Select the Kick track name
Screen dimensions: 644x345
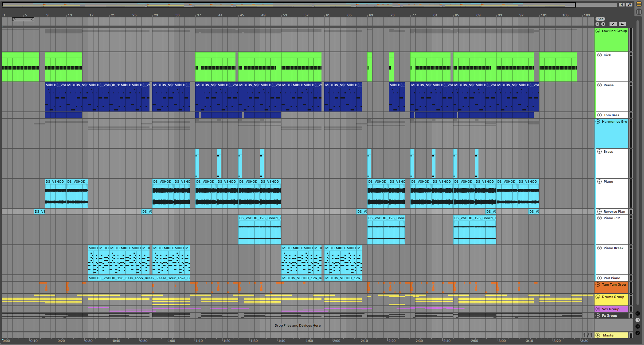(607, 55)
